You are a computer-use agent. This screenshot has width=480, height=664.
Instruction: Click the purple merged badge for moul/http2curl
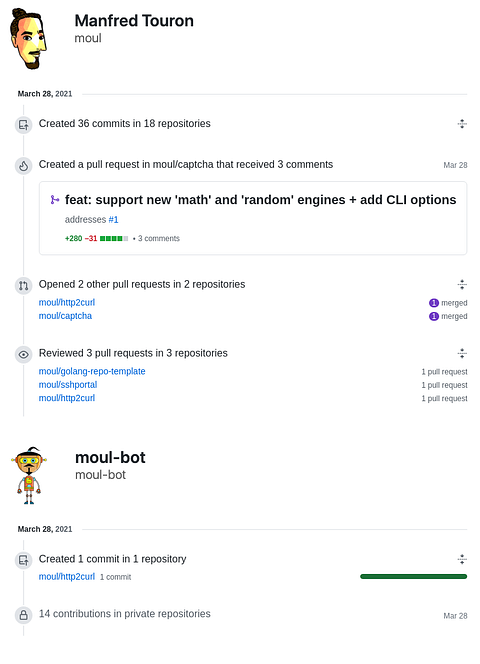pos(434,303)
